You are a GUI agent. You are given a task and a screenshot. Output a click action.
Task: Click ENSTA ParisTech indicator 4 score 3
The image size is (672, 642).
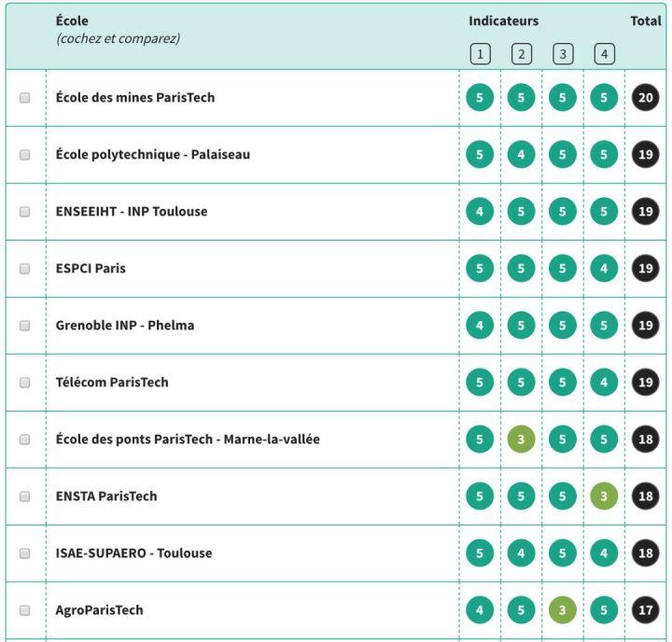tap(604, 496)
